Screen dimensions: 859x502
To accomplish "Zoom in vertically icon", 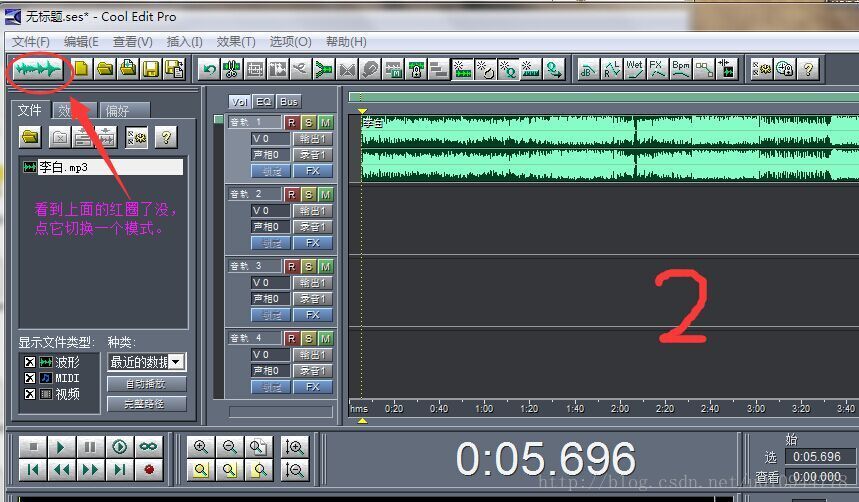I will pos(294,447).
